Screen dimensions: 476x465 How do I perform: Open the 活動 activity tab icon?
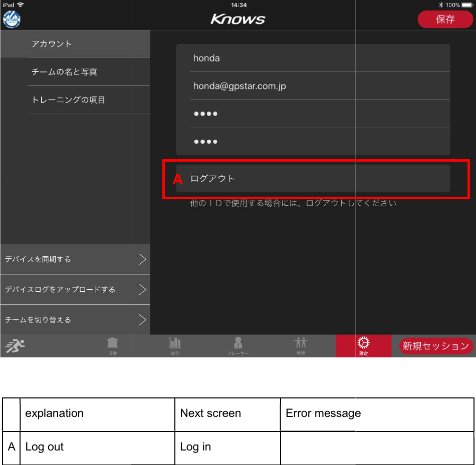pos(112,346)
